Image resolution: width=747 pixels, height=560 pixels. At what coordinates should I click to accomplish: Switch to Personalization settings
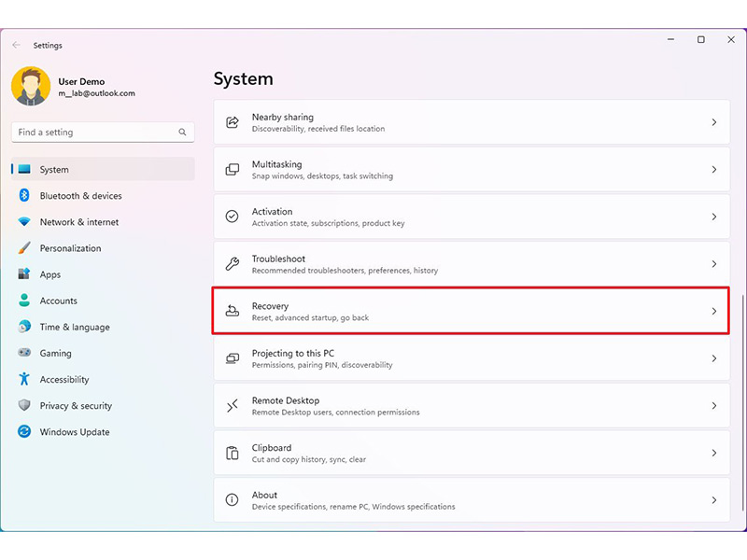click(103, 248)
